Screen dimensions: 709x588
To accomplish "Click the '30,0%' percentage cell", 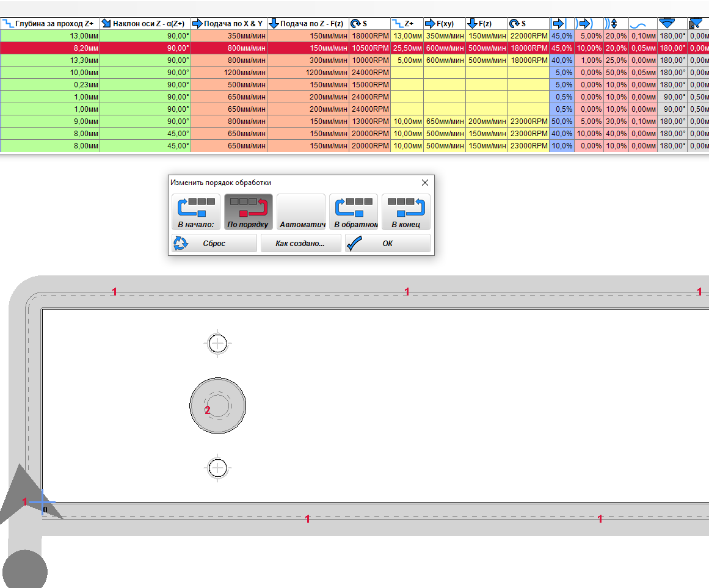I will (616, 121).
